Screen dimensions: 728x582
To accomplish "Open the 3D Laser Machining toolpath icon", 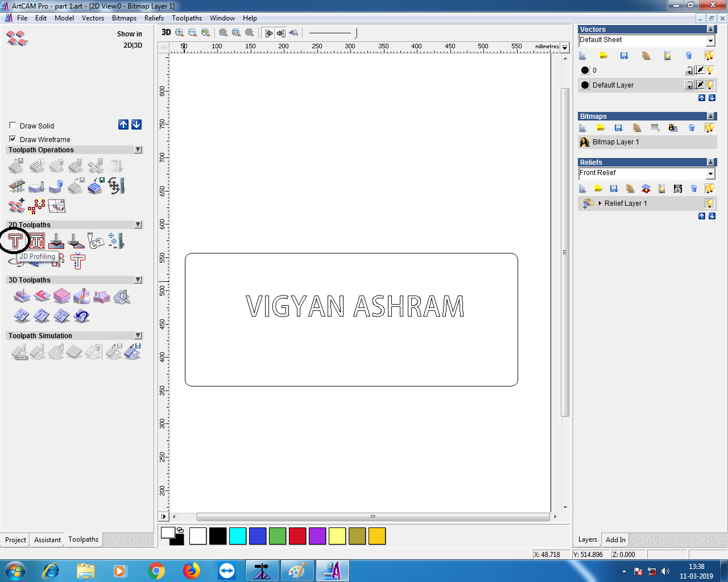I will coord(82,296).
